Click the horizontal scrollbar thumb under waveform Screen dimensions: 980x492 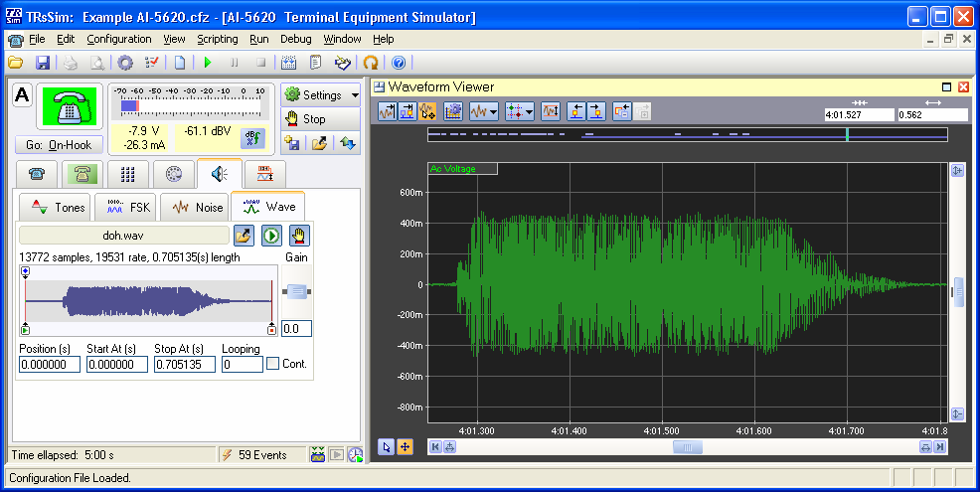pyautogui.click(x=688, y=447)
